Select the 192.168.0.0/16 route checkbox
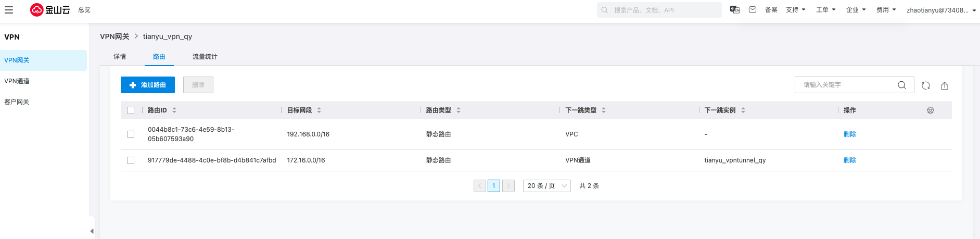The height and width of the screenshot is (239, 980). tap(131, 134)
